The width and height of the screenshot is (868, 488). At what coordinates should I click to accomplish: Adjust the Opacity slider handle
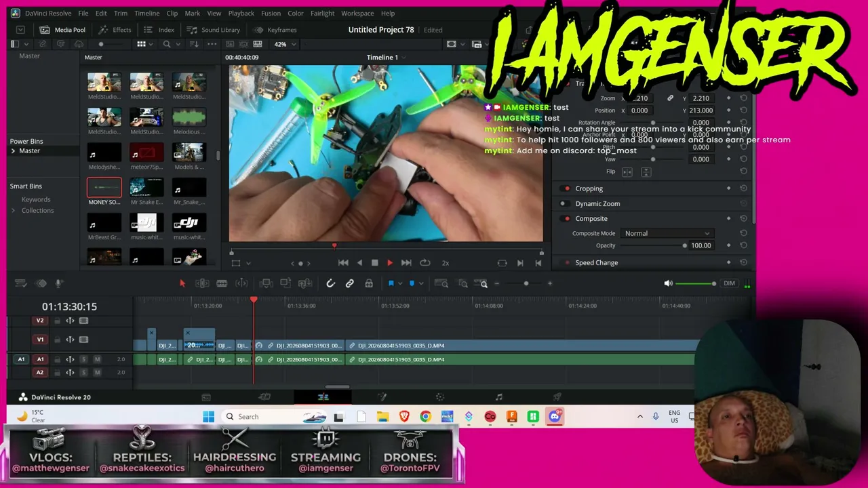(684, 245)
